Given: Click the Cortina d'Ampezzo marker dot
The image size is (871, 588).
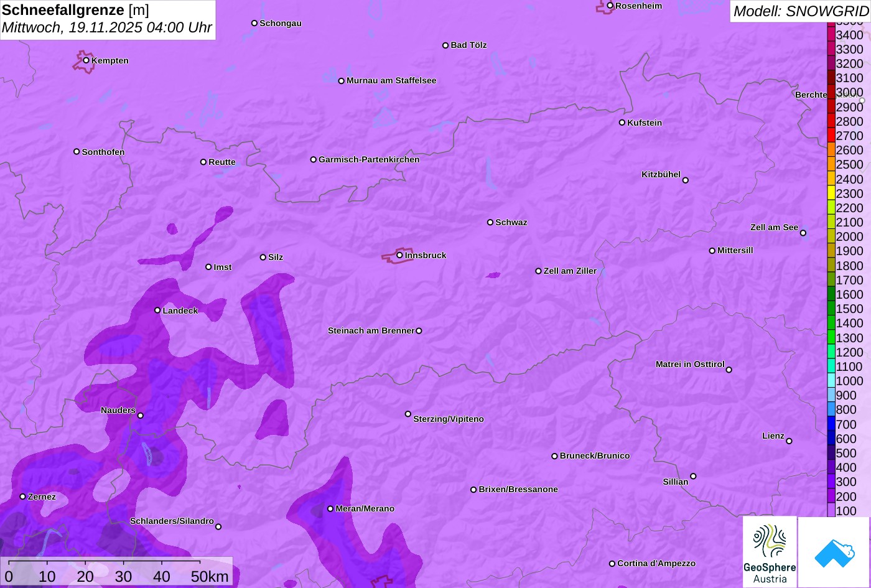Looking at the screenshot, I should tap(612, 564).
